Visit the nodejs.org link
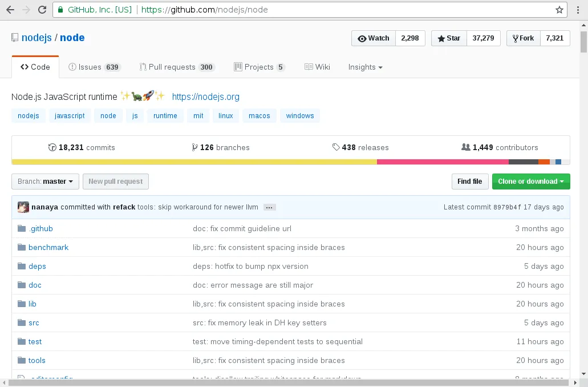The height and width of the screenshot is (387, 588). coord(206,96)
